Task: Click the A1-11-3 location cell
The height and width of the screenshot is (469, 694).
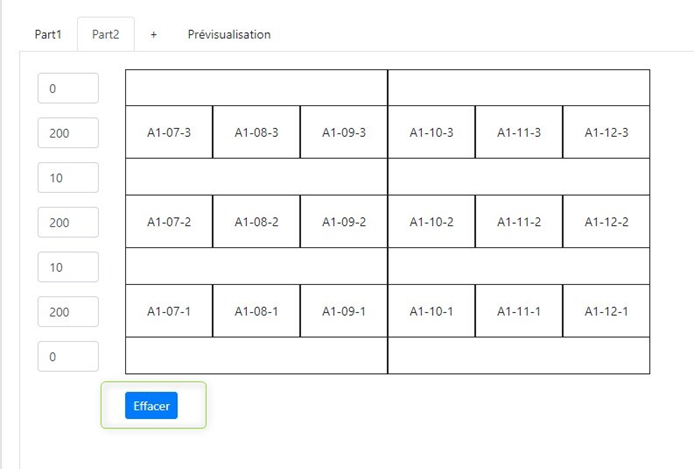Action: [519, 132]
